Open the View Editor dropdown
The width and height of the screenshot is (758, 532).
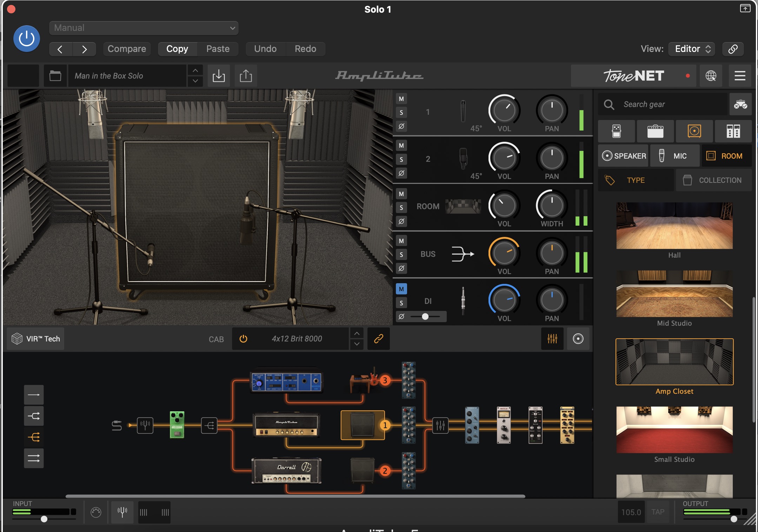(x=692, y=49)
